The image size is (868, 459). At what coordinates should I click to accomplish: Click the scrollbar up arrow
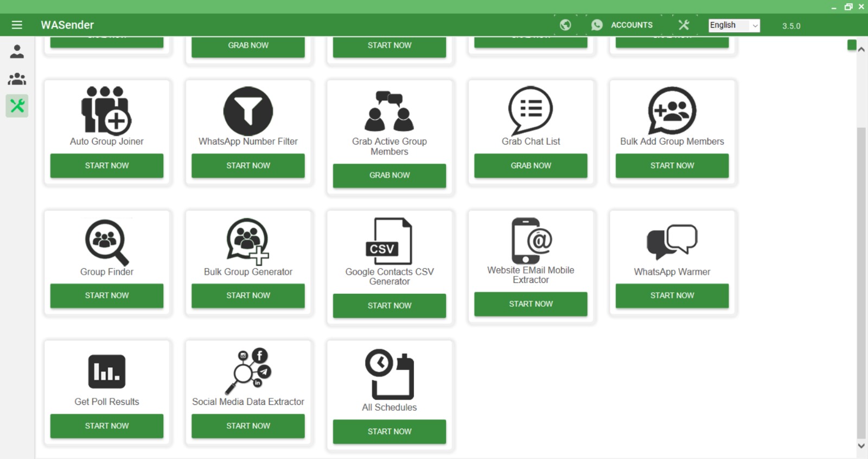point(861,49)
